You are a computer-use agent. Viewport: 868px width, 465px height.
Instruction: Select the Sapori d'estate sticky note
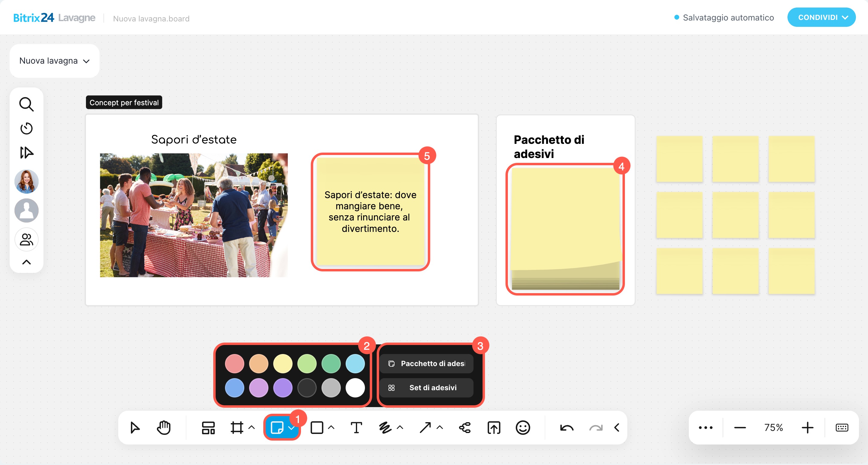(370, 212)
